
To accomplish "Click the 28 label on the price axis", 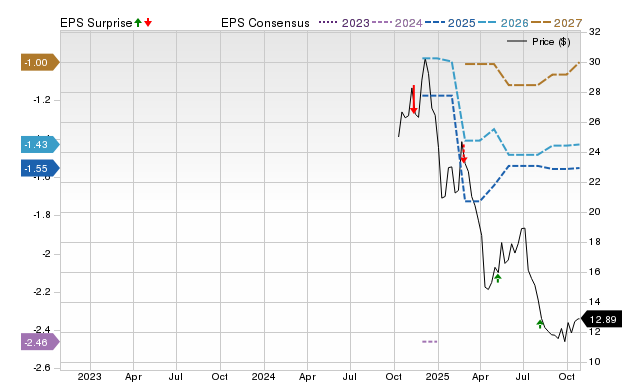I will coord(595,92).
